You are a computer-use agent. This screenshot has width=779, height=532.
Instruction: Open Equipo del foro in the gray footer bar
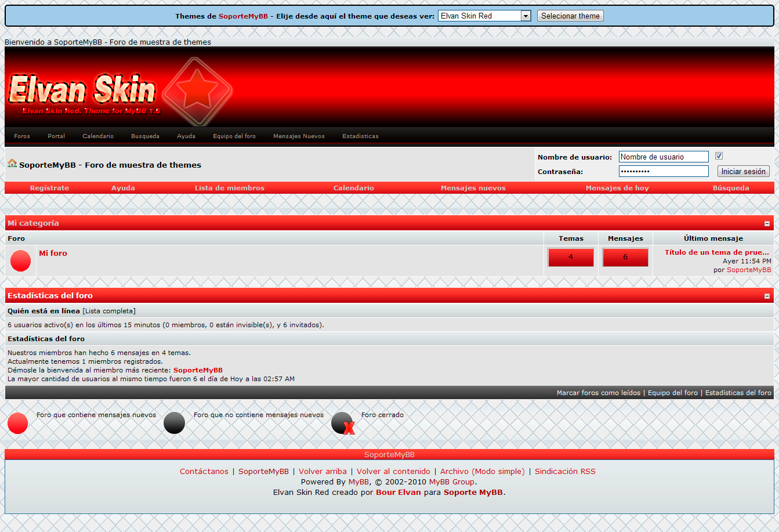[x=673, y=393]
